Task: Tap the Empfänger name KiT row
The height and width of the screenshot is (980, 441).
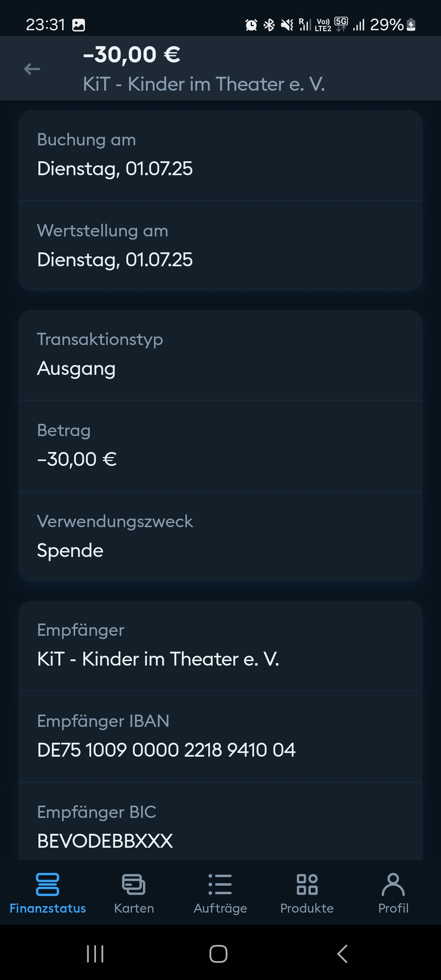Action: click(220, 646)
